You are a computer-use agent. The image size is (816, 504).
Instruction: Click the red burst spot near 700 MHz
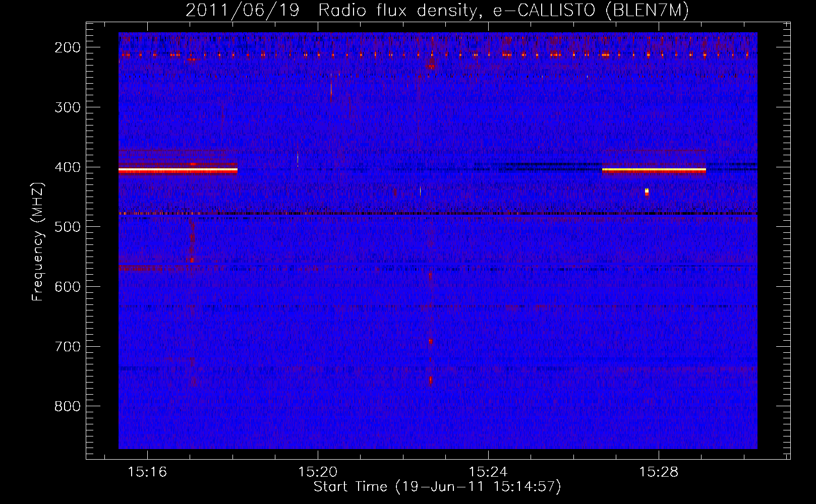coord(431,341)
